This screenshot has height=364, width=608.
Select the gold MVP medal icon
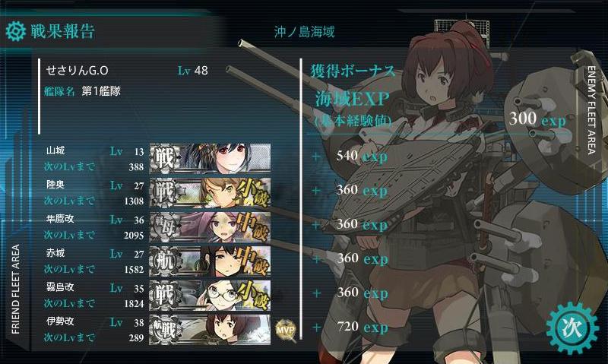(286, 330)
